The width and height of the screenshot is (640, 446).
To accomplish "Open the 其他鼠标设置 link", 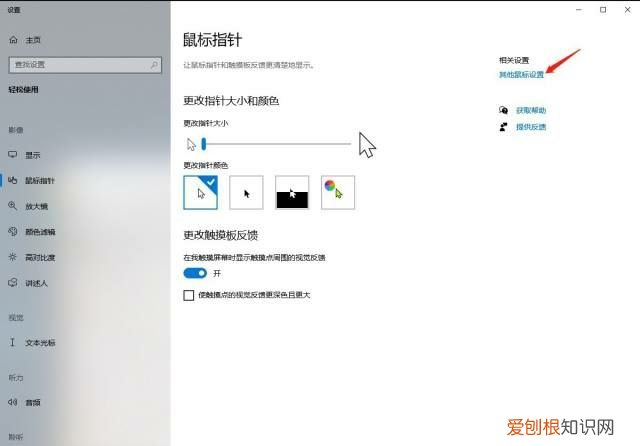I will coord(521,74).
